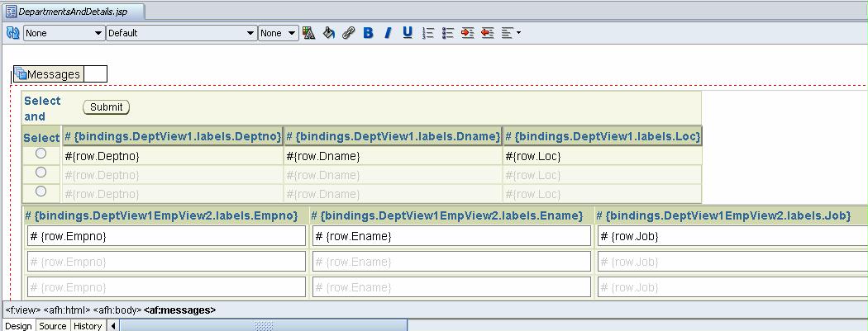Viewport: 868px width, 331px height.
Task: Click the Submit button
Action: tap(106, 107)
